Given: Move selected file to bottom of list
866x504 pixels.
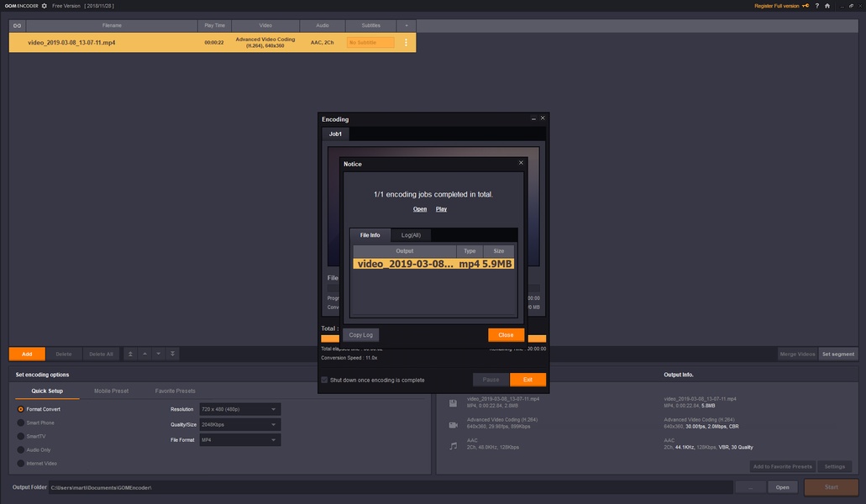Looking at the screenshot, I should [x=172, y=354].
